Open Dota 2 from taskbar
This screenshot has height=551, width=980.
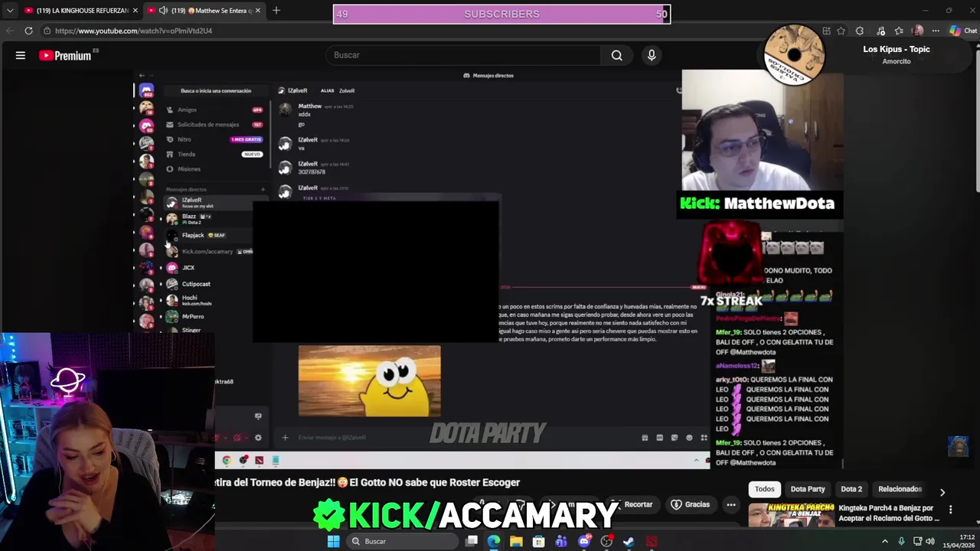[651, 541]
